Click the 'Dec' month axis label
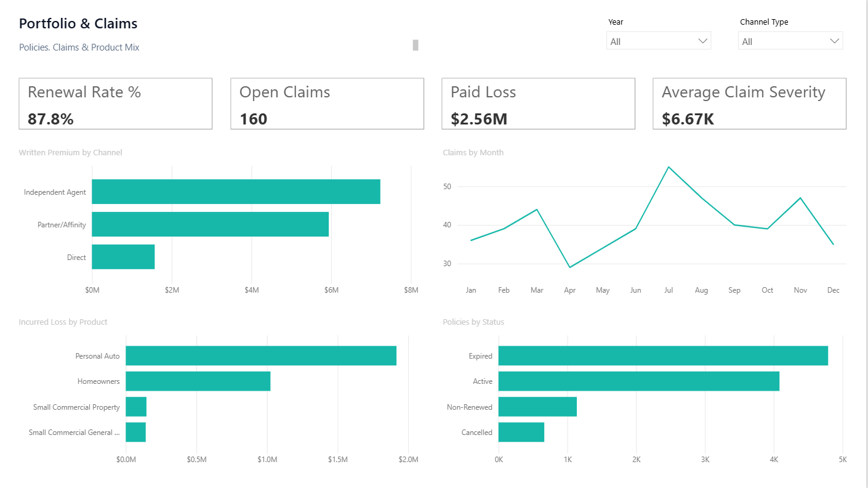 pyautogui.click(x=834, y=290)
